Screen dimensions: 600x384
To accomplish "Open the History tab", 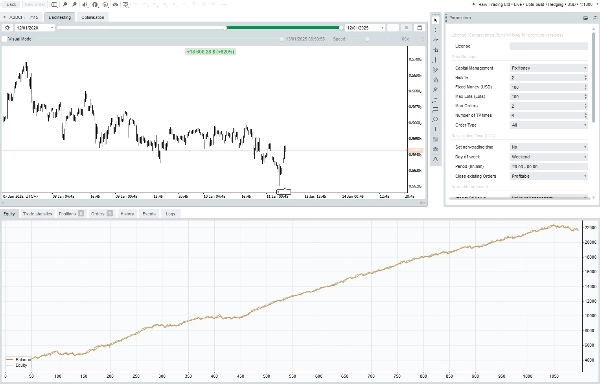I will [127, 214].
